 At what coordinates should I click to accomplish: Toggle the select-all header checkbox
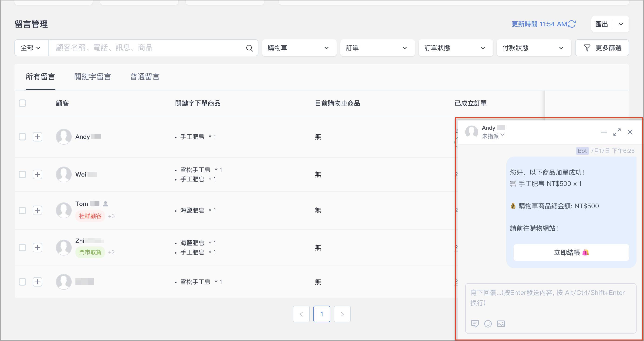pos(22,103)
